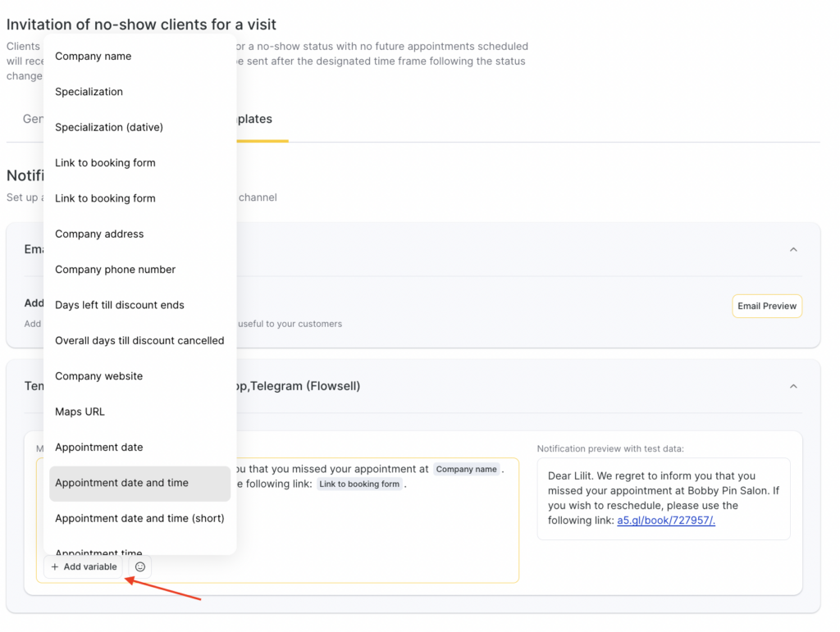
Task: Collapse the Email section chevron
Action: [x=792, y=249]
